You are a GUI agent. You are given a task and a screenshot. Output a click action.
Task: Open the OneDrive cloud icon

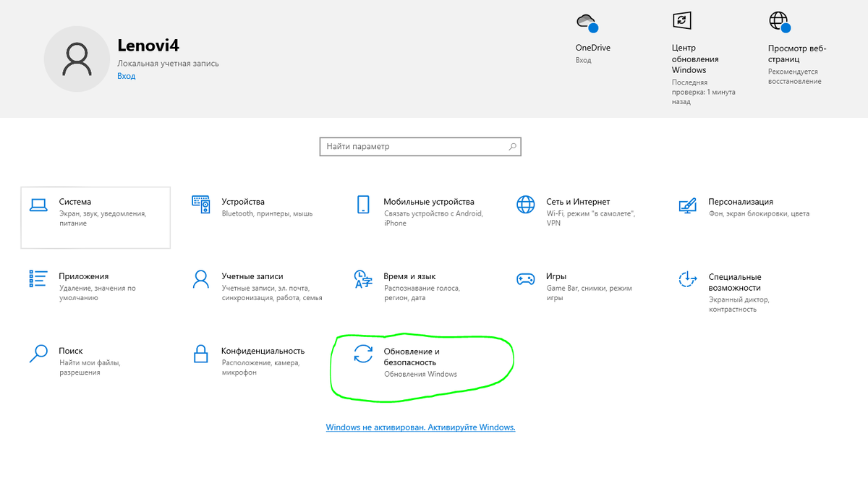[587, 22]
